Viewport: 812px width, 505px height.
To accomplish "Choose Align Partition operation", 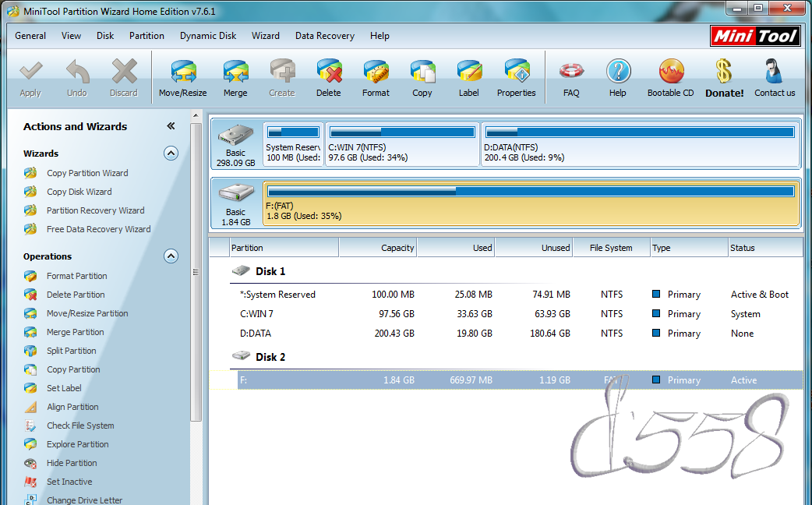I will [x=72, y=407].
